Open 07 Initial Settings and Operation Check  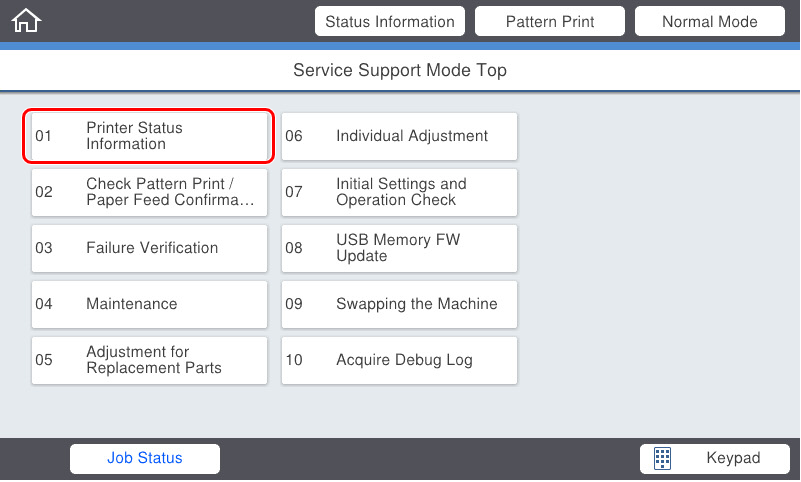pos(399,192)
